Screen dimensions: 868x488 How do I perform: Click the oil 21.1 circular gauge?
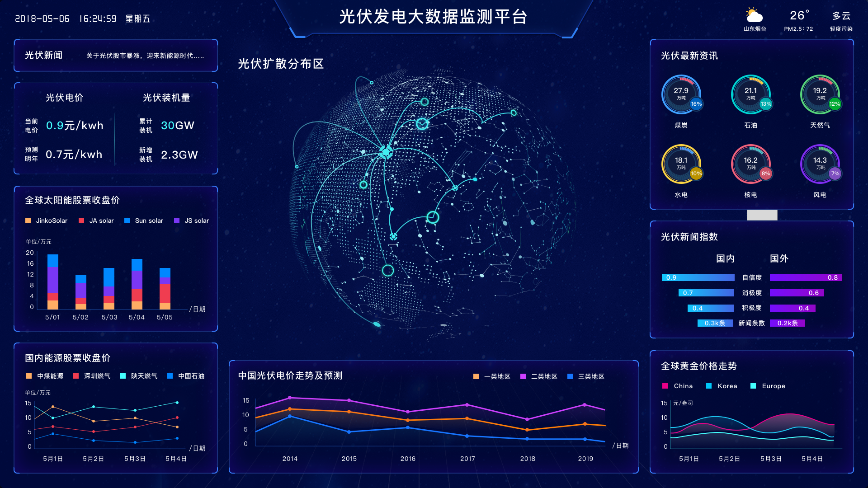pyautogui.click(x=750, y=94)
